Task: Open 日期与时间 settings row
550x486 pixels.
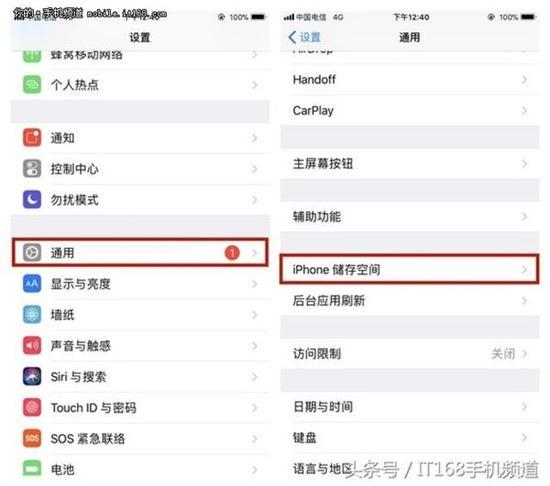Action: pos(409,407)
